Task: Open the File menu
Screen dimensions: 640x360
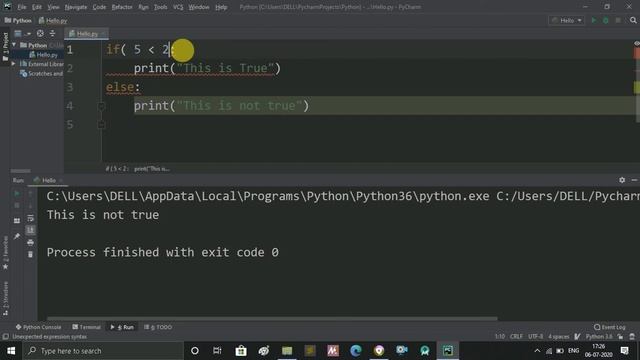Action: [22, 7]
